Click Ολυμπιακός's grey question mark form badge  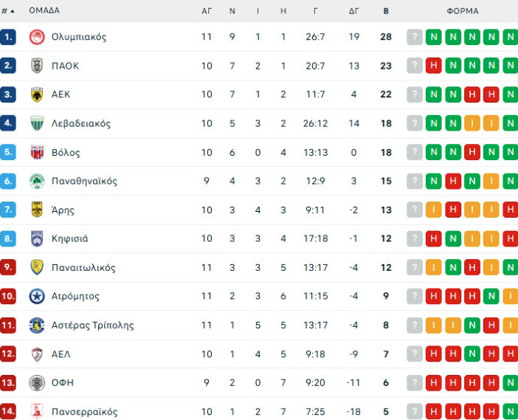415,37
